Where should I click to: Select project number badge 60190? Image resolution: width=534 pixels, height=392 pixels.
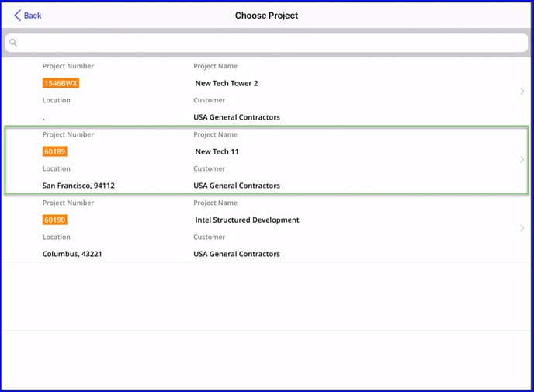pos(55,220)
